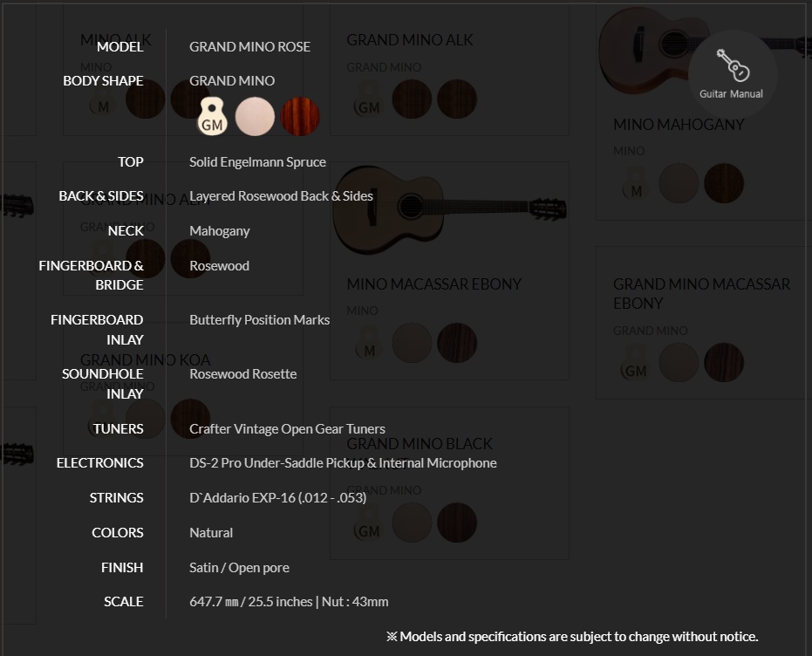Click the GM icon under Grand Mino Macassar Ebony

(x=634, y=362)
